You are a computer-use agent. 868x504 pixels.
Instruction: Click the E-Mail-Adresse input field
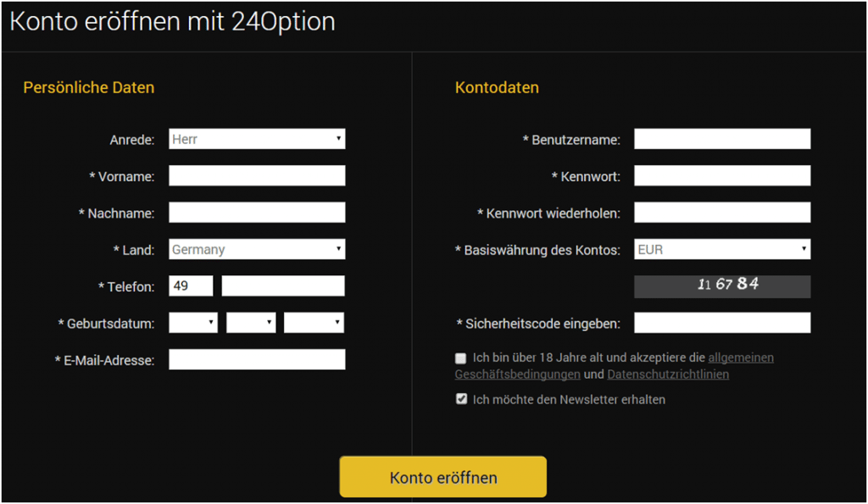[x=257, y=360]
